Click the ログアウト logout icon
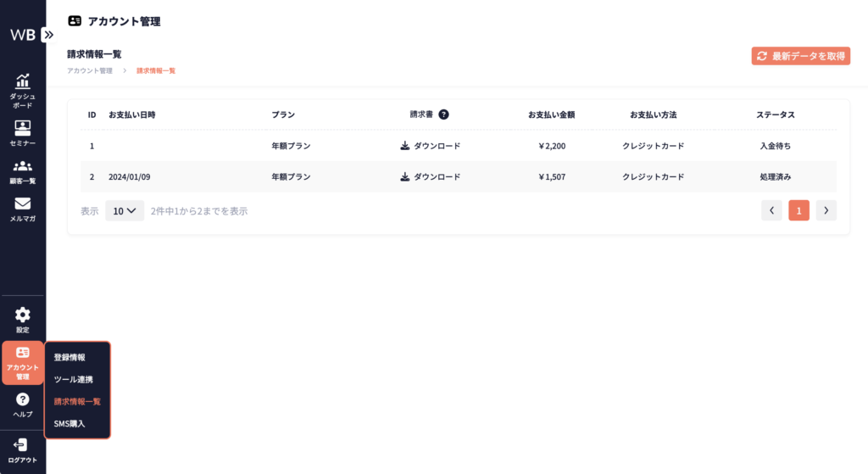This screenshot has width=868, height=474. pyautogui.click(x=23, y=450)
